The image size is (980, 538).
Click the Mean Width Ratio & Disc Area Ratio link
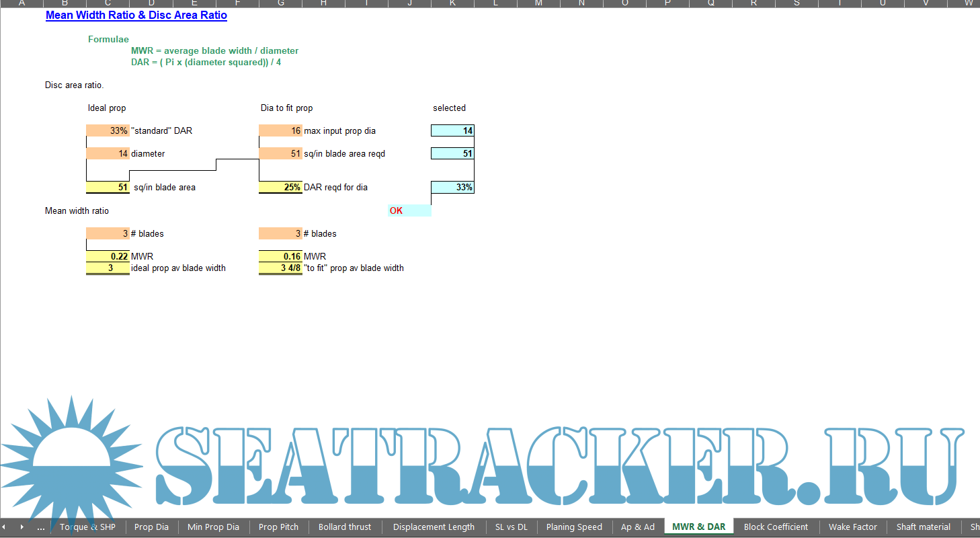136,15
